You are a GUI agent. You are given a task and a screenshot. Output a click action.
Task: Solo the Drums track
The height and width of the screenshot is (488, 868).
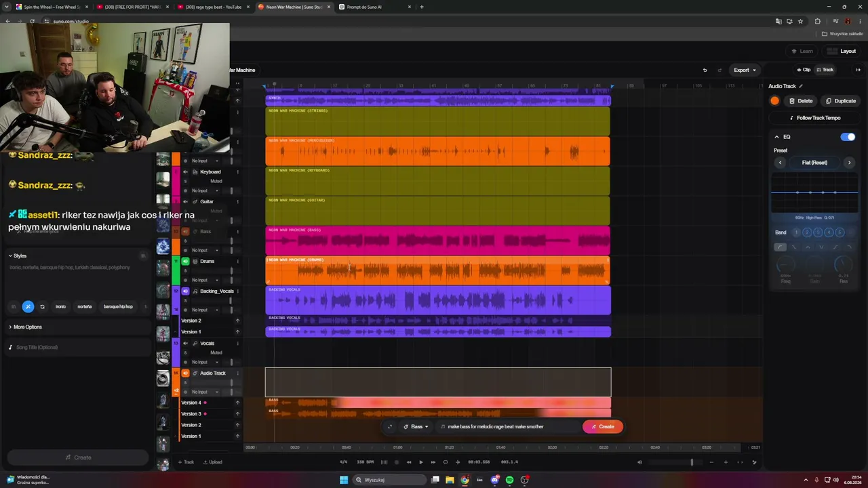tap(185, 270)
